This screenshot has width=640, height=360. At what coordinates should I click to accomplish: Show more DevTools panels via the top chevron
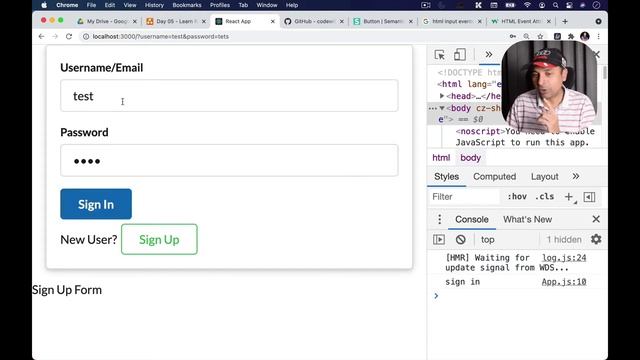coord(489,55)
